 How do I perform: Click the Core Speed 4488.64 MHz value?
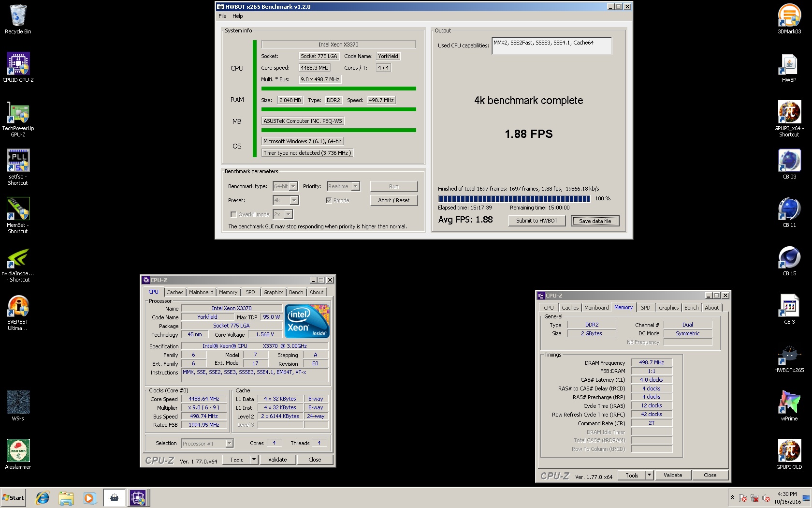coord(204,399)
